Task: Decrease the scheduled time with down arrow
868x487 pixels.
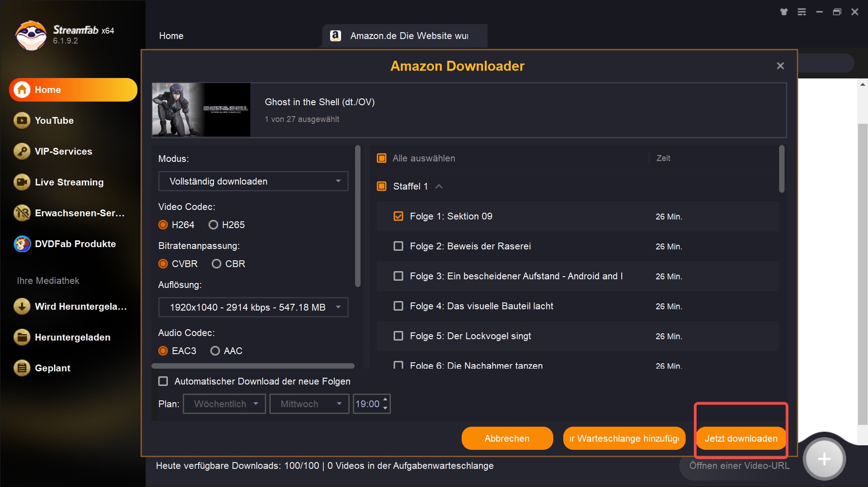Action: point(385,409)
